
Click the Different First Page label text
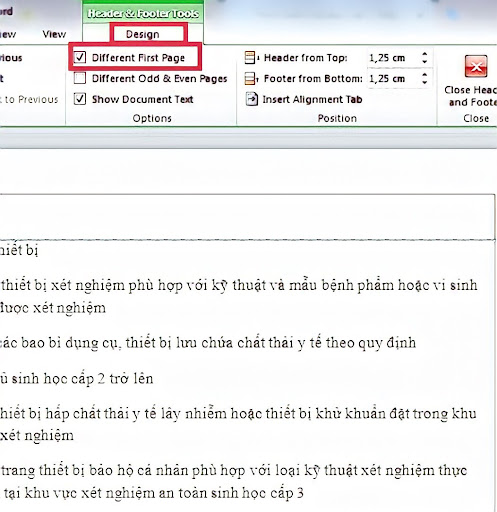pyautogui.click(x=138, y=58)
